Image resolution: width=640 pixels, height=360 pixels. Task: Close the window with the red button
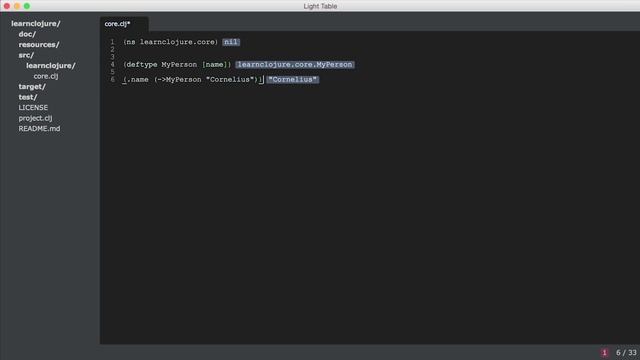(7, 6)
